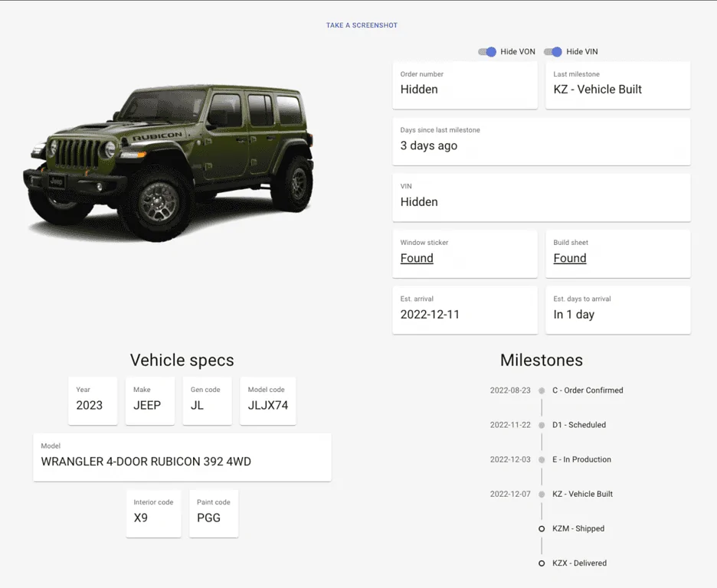Viewport: 717px width, 588px height.
Task: Click the Milestones heading
Action: pyautogui.click(x=542, y=360)
